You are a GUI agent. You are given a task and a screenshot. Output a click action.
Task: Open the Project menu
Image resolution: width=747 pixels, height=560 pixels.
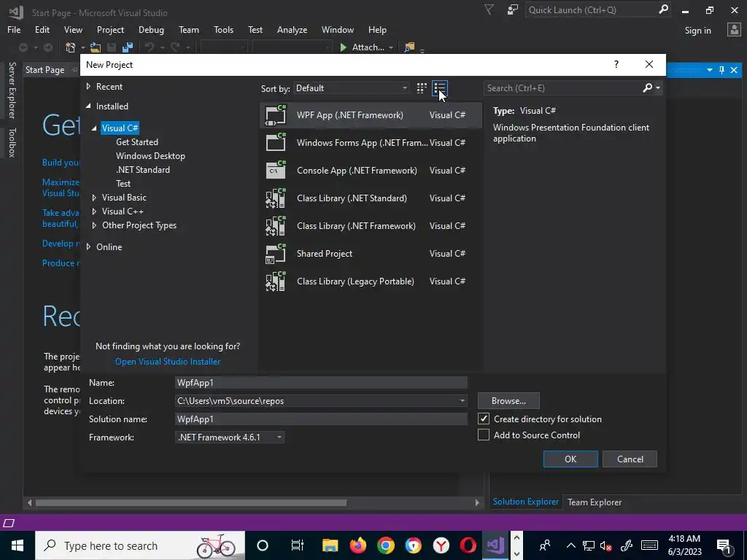pyautogui.click(x=110, y=29)
